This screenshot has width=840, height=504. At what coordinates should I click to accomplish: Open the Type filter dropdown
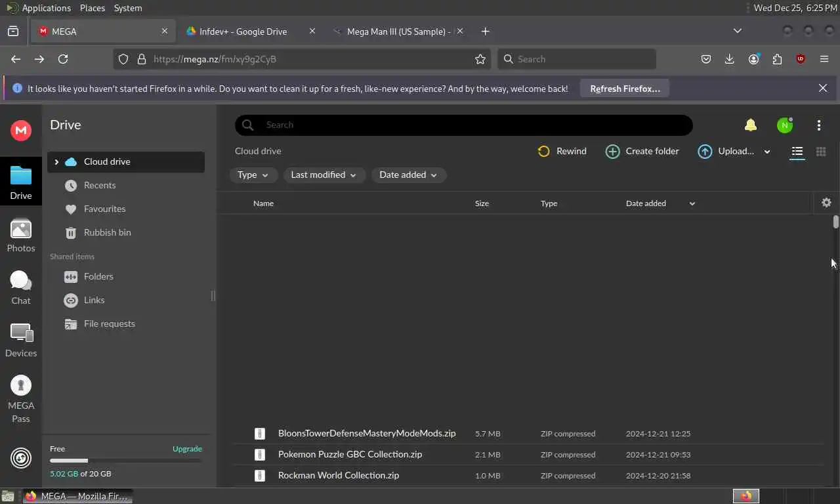[253, 175]
